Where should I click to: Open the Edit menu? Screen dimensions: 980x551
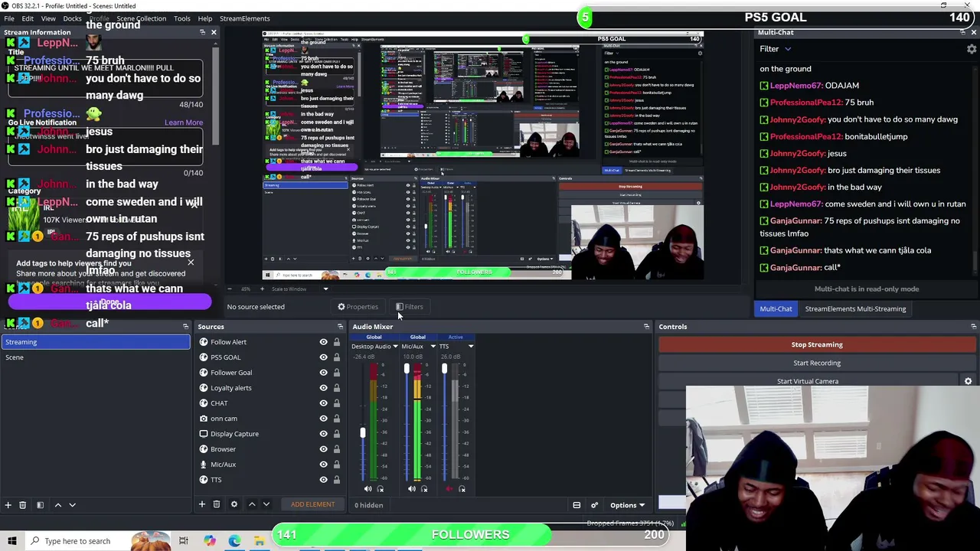coord(28,18)
